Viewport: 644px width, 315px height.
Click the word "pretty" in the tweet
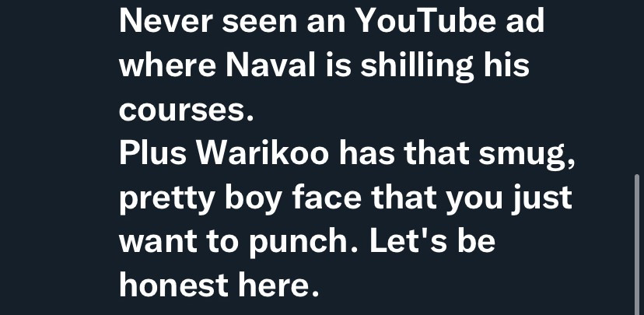[x=167, y=200]
